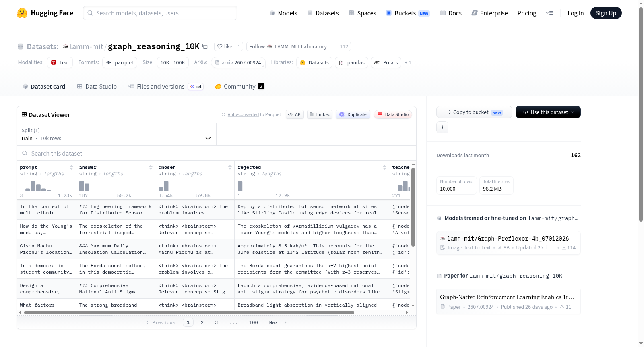Click the Hugging Face logo icon
Image resolution: width=644 pixels, height=347 pixels.
22,13
